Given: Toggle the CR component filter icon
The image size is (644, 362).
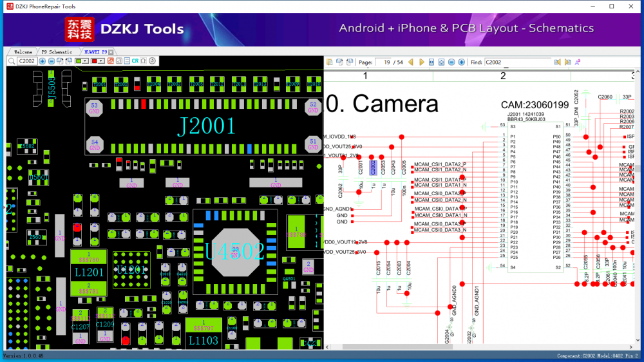Looking at the screenshot, I should tap(135, 61).
